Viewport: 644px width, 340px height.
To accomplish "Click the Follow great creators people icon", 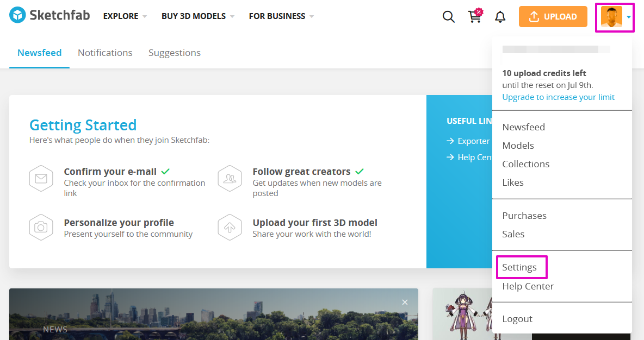I will pos(230,178).
